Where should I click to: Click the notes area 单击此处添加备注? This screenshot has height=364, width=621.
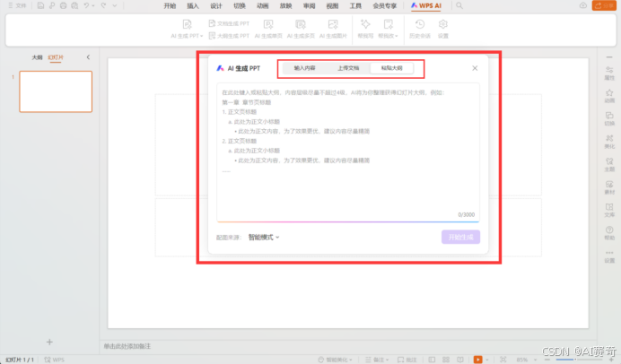tap(127, 346)
